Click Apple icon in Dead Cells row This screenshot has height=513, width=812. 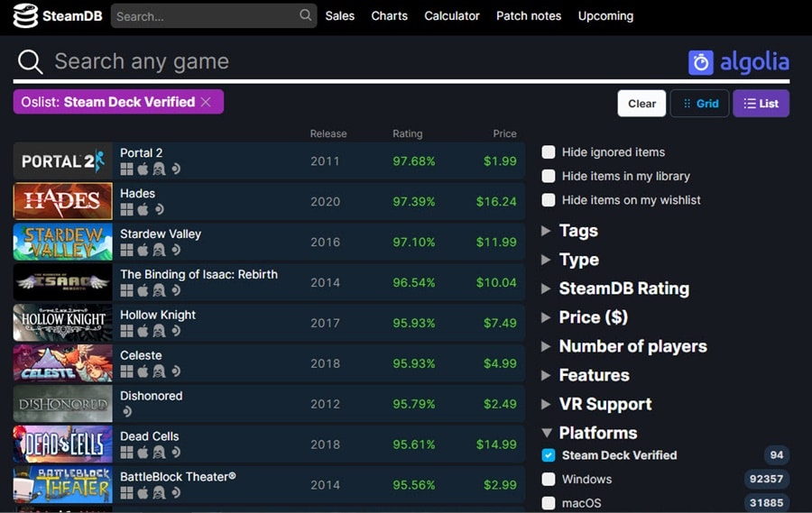143,453
